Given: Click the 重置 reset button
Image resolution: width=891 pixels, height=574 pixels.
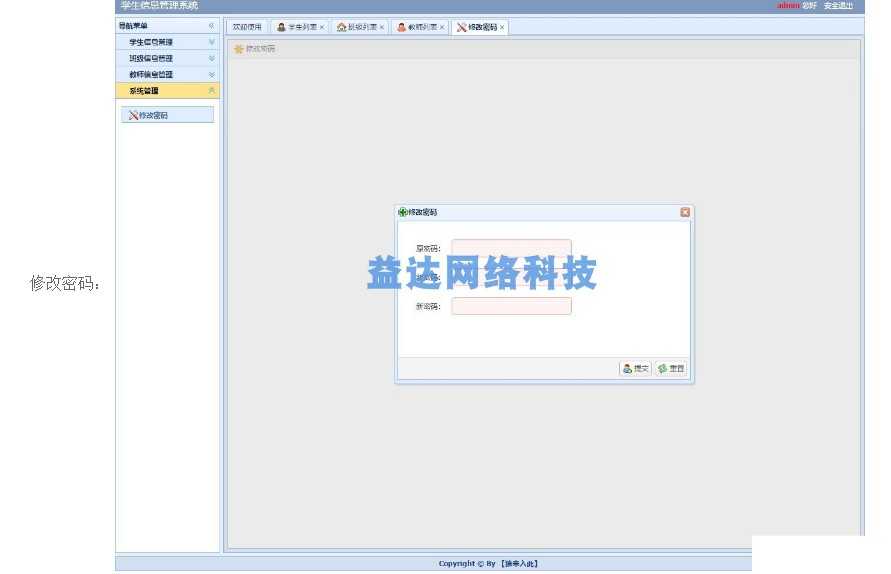Looking at the screenshot, I should [x=671, y=369].
